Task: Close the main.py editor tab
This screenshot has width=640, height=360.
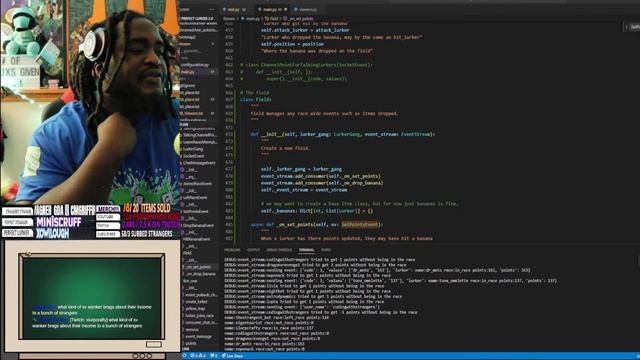Action: (x=285, y=9)
